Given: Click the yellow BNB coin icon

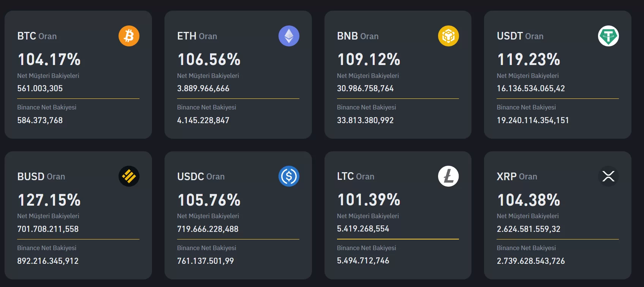Looking at the screenshot, I should [448, 36].
